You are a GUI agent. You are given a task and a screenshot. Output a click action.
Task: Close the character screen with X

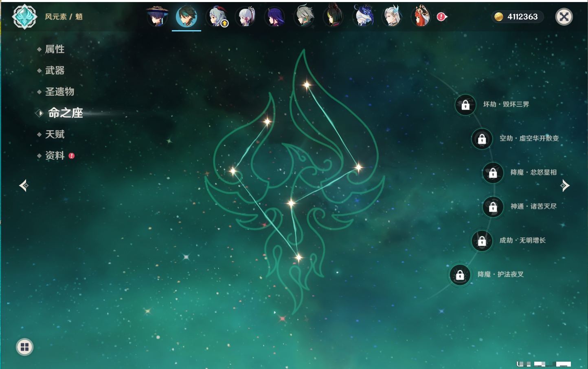[564, 17]
